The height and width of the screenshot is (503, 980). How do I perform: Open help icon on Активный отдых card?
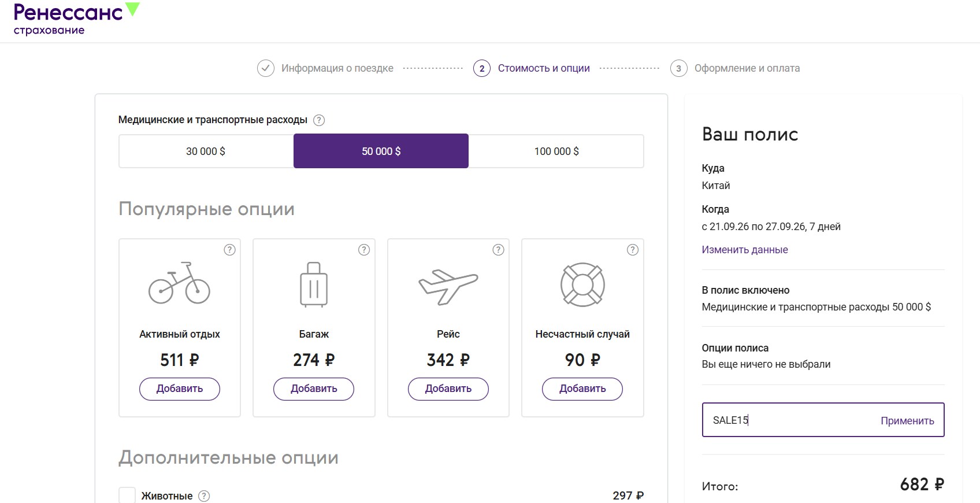230,250
